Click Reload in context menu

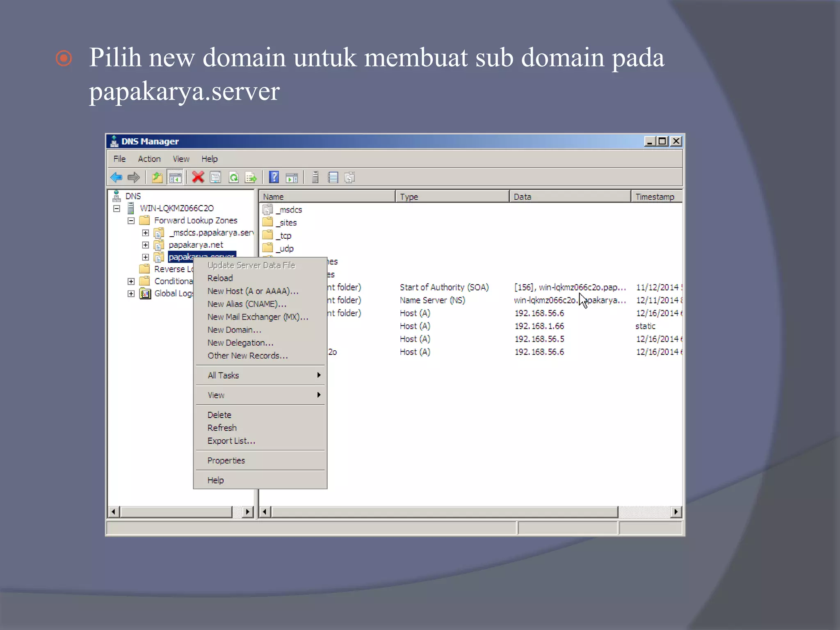260,278
